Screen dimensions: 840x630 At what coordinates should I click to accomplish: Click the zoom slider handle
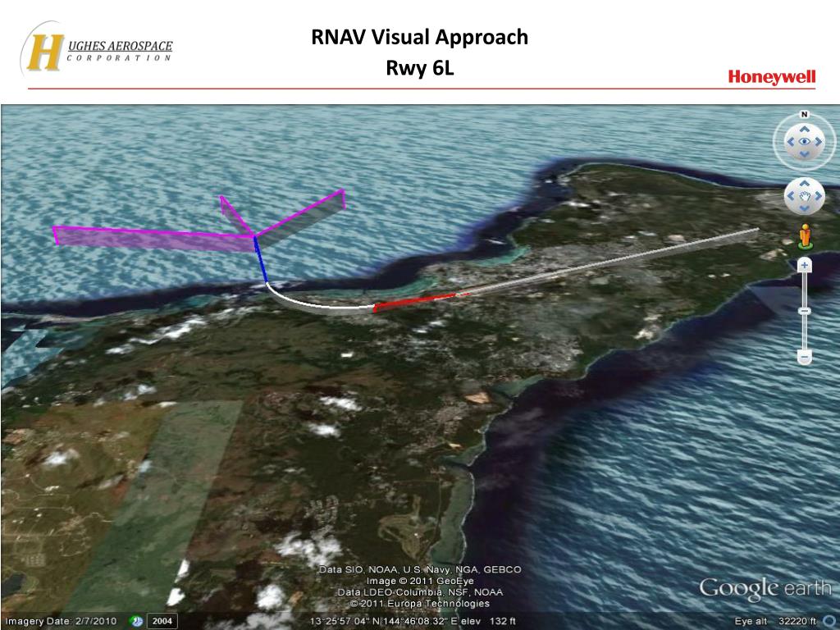pyautogui.click(x=805, y=311)
